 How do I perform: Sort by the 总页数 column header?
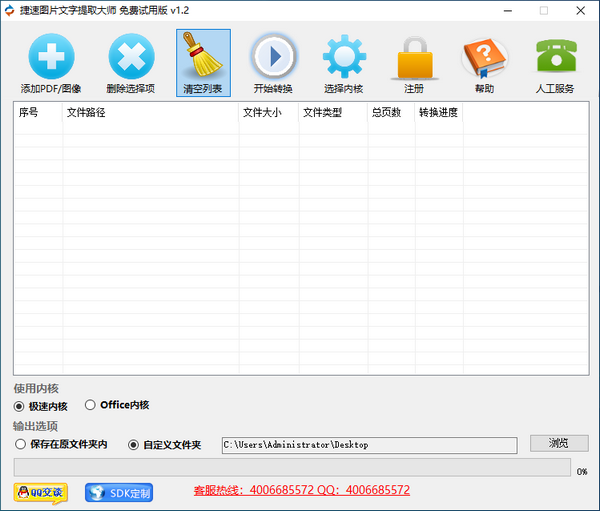[391, 113]
